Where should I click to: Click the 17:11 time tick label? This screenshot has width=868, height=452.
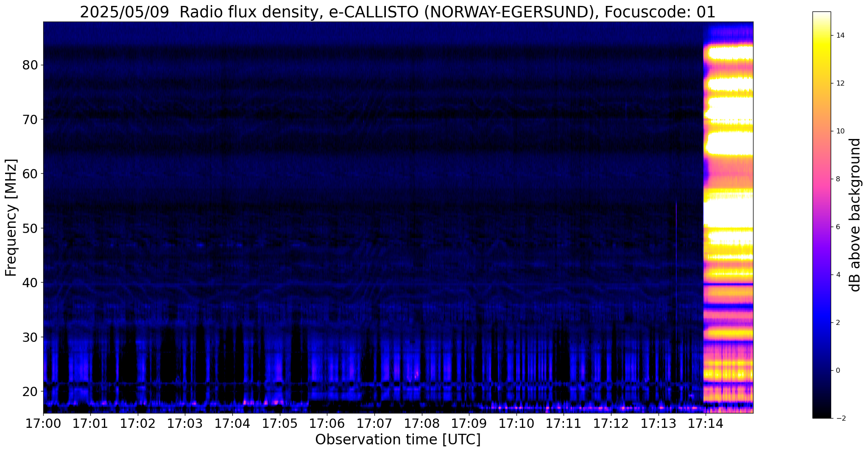coord(564,423)
